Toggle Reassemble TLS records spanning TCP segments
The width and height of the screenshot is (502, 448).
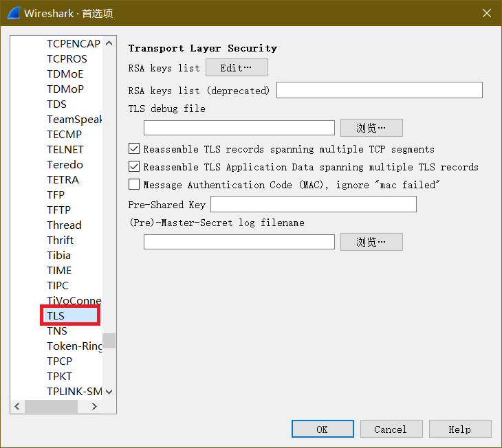134,149
